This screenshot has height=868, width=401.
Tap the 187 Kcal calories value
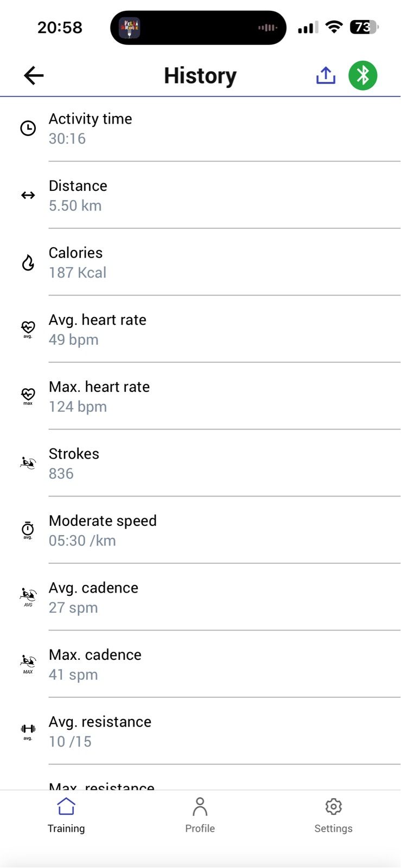point(78,273)
